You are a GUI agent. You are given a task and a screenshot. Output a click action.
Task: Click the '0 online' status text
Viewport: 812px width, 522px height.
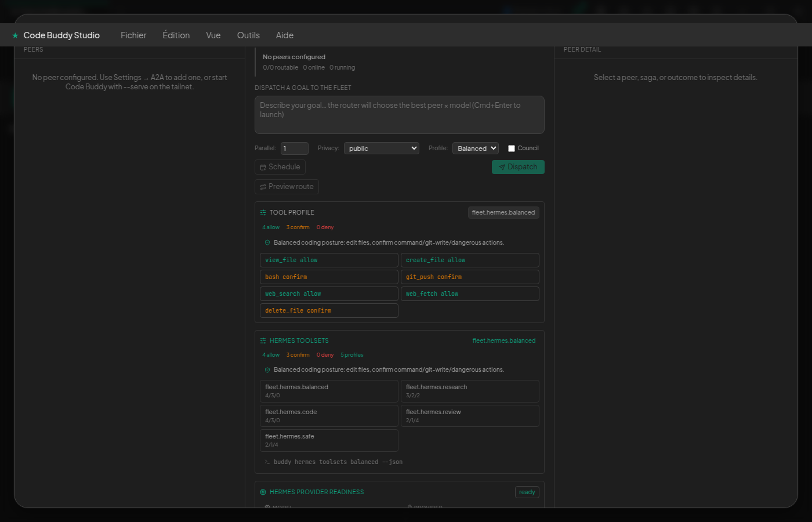(314, 68)
